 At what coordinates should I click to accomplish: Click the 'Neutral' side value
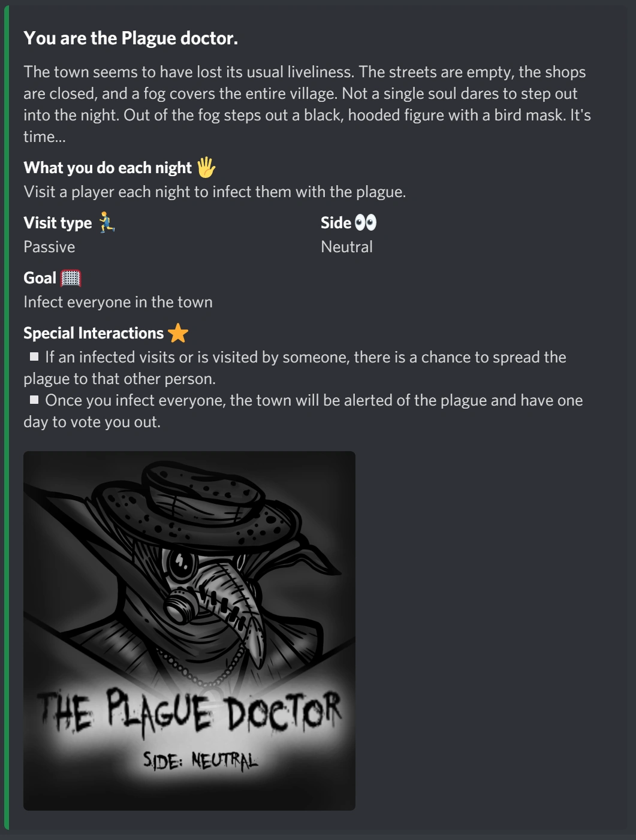pos(346,247)
